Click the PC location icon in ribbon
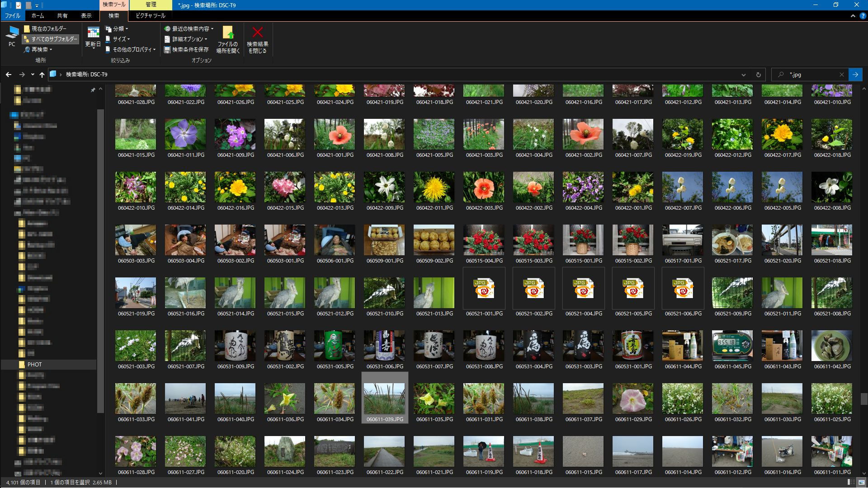This screenshot has width=868, height=488. (x=12, y=33)
